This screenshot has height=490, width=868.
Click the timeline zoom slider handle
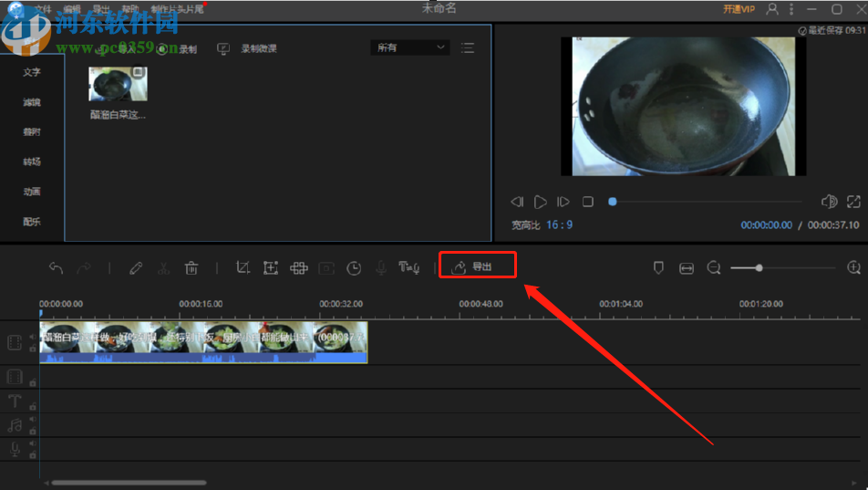click(759, 267)
